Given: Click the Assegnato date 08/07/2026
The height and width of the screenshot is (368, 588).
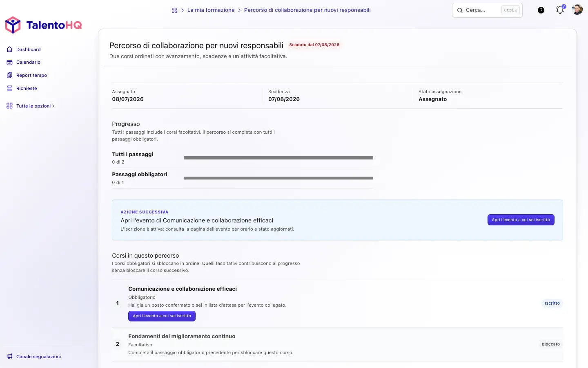Looking at the screenshot, I should 128,99.
